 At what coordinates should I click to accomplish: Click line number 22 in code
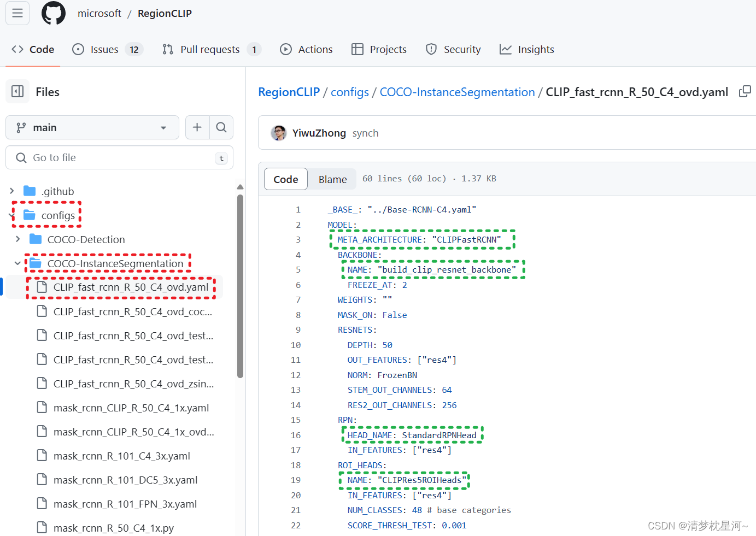coord(296,525)
